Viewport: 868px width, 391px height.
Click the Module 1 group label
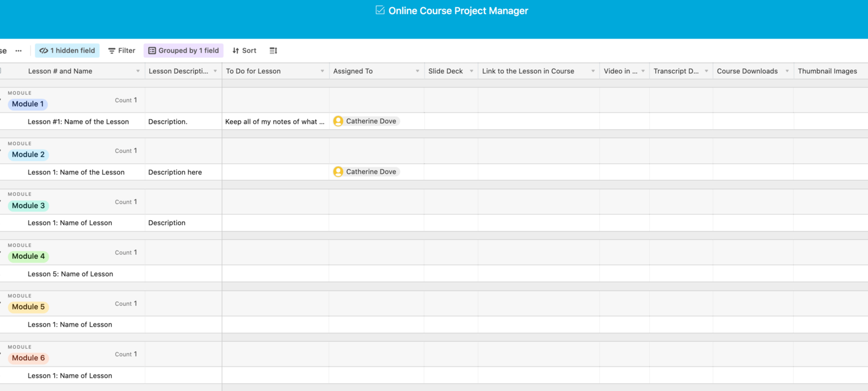[x=28, y=104]
